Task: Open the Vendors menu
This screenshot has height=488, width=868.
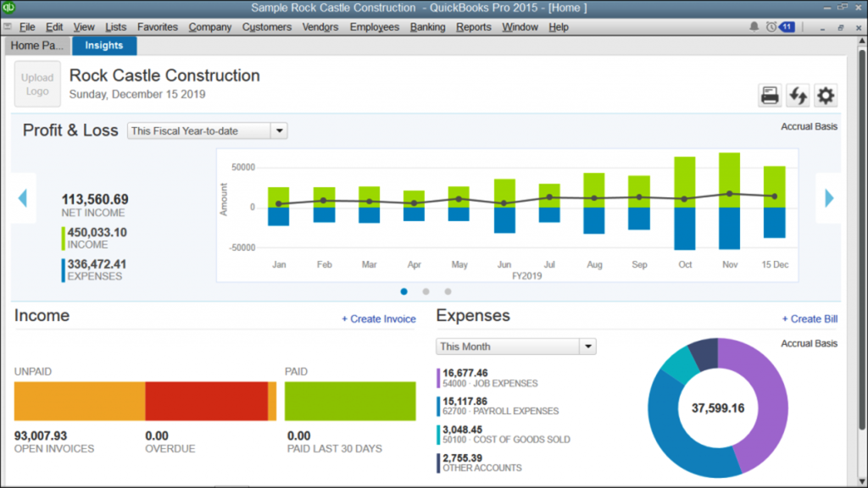Action: click(x=320, y=26)
